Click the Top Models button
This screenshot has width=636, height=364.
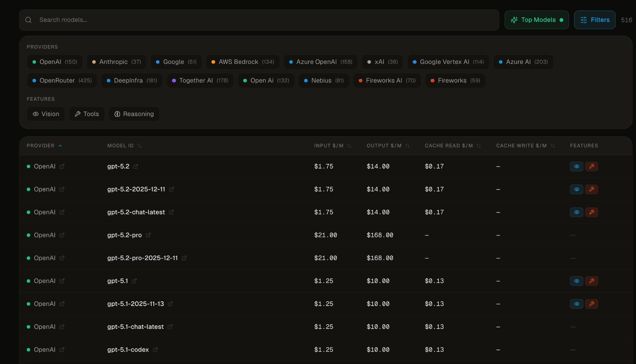click(x=537, y=20)
